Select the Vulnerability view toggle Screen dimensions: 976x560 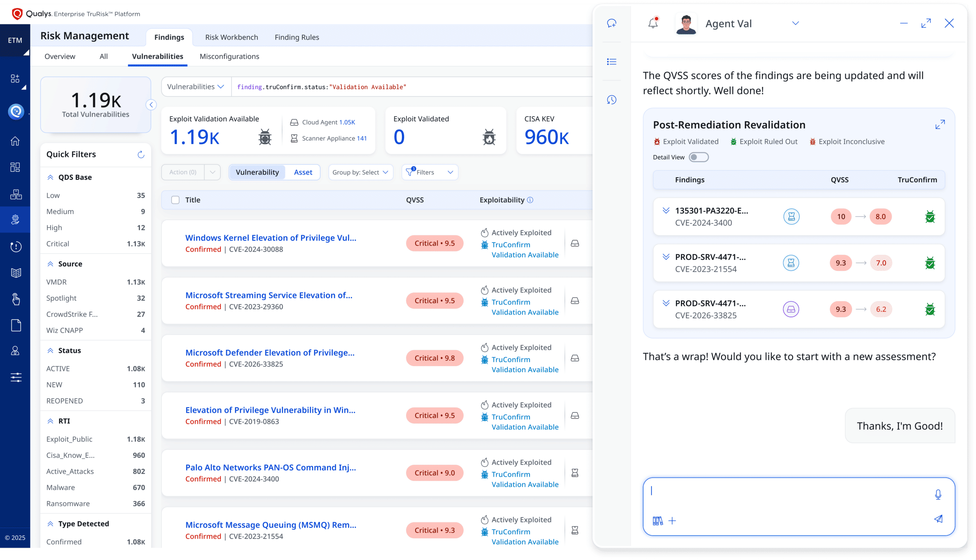257,172
